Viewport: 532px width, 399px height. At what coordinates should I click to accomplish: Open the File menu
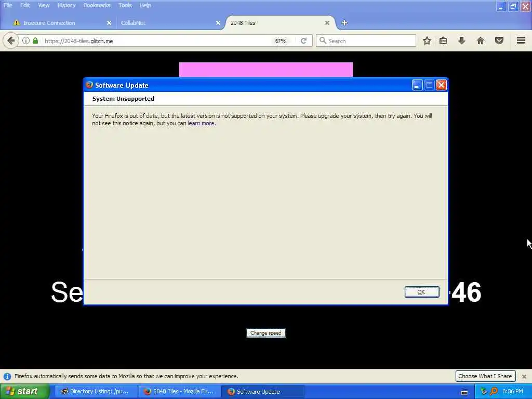click(x=8, y=5)
